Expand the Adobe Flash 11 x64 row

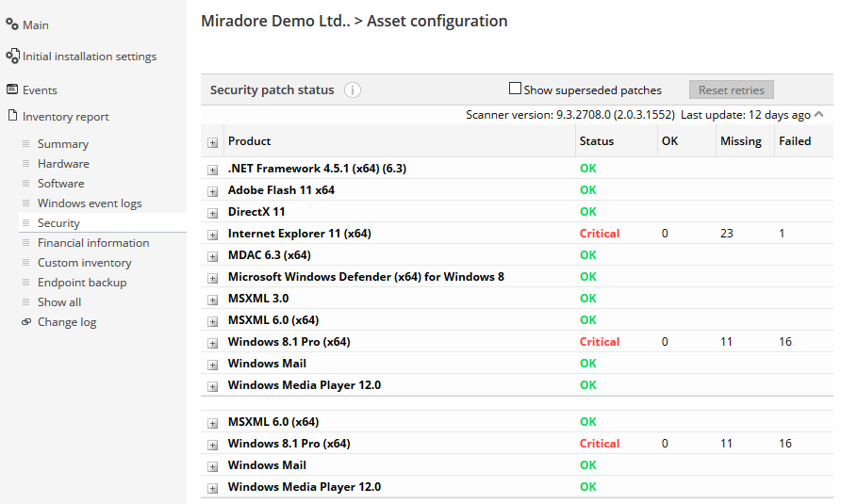click(x=213, y=191)
